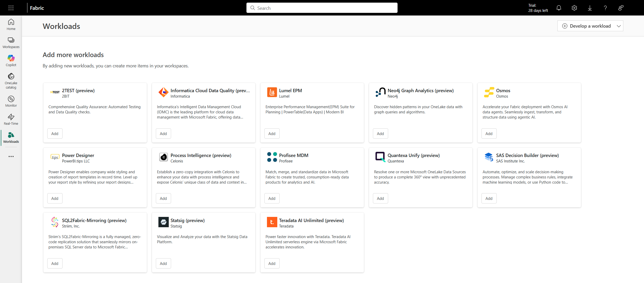Click SAS Institute Inc. publisher text
Viewport: 644px width, 283px height.
(x=510, y=161)
